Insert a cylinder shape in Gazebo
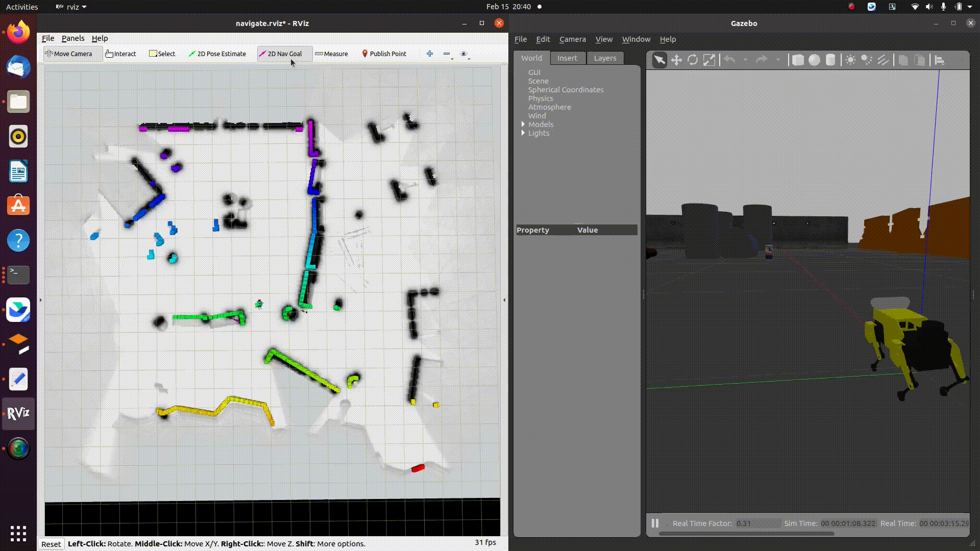Screen dimensions: 980x551 click(x=830, y=60)
